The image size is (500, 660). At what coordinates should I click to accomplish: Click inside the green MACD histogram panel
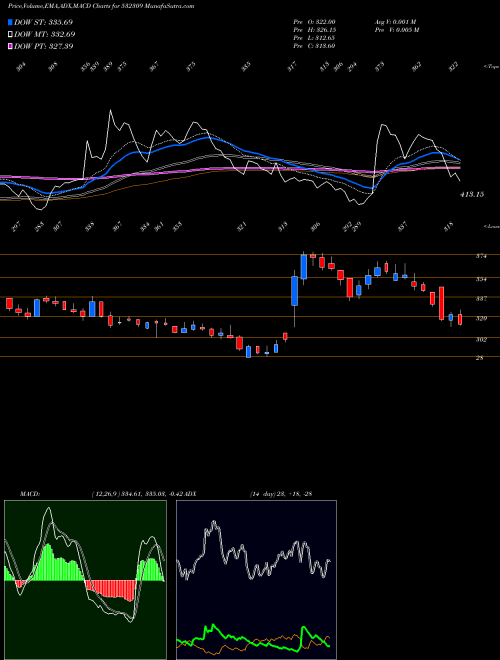click(x=85, y=580)
